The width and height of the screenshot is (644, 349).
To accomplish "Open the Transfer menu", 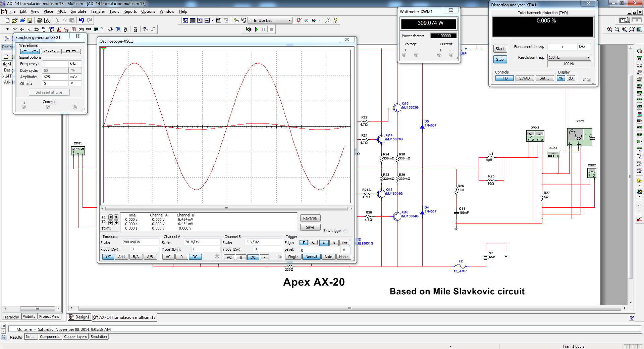I will click(x=98, y=11).
